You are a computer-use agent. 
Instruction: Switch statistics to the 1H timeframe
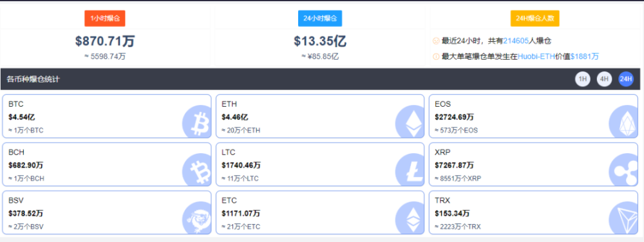(582, 79)
